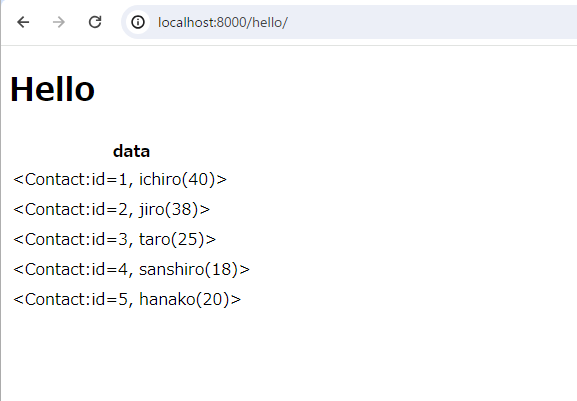Image resolution: width=577 pixels, height=401 pixels.
Task: Click the text id=4 in fourth row
Action: (109, 269)
